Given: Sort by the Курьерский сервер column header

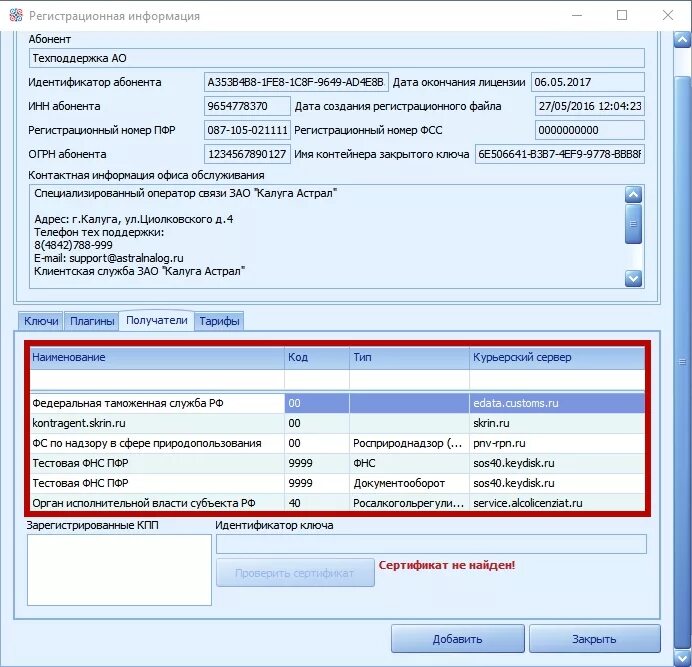Looking at the screenshot, I should pos(557,358).
